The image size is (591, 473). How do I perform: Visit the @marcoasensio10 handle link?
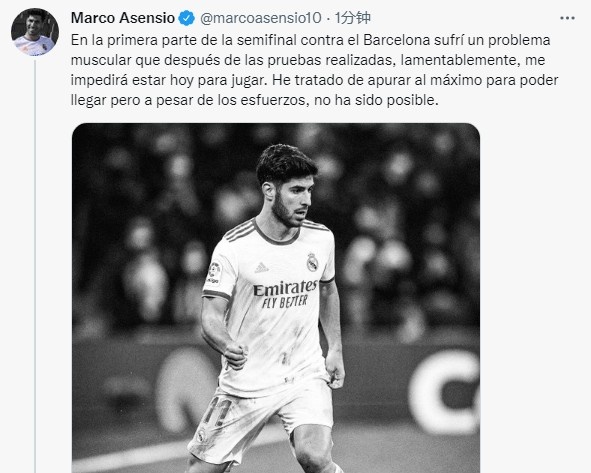pyautogui.click(x=260, y=18)
